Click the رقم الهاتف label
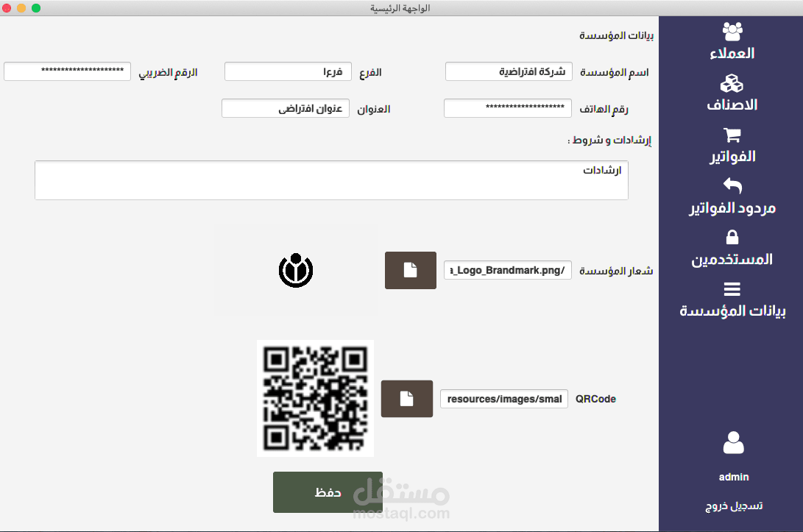Screen dimensions: 803x532 (x=604, y=109)
